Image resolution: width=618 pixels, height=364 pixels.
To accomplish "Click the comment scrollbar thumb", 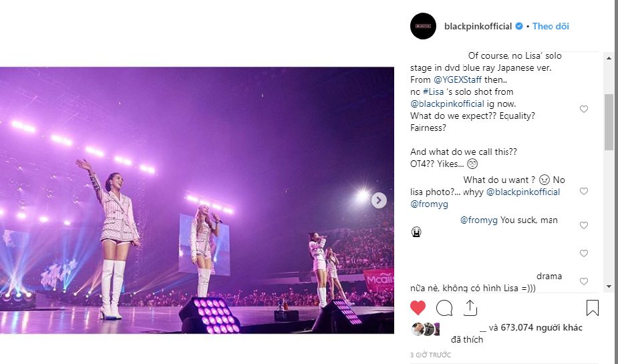I will tap(609, 122).
